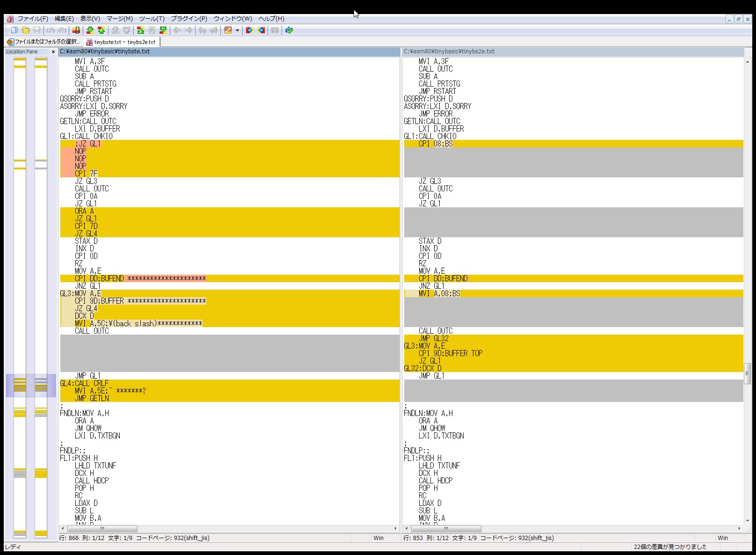This screenshot has width=756, height=555.
Task: Click the left pane path header tinybste.txt
Action: tap(229, 51)
